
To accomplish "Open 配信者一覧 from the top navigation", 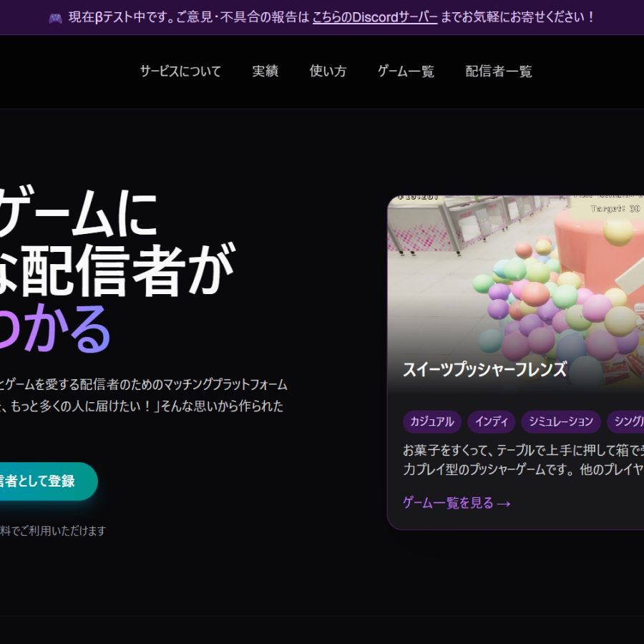I will [x=498, y=72].
